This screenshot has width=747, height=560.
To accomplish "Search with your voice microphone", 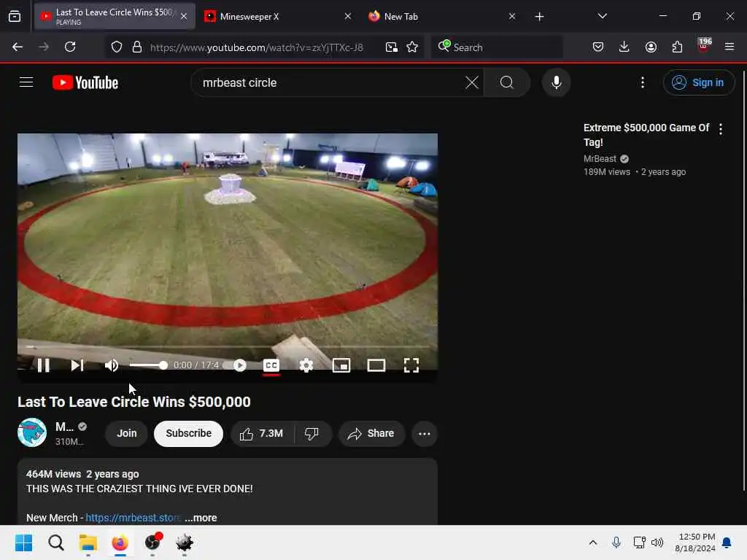I will tap(556, 82).
